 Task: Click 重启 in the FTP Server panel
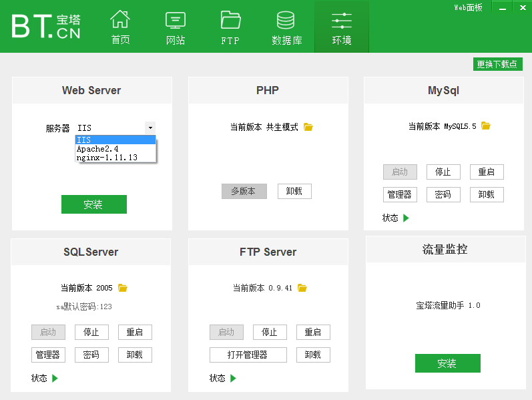click(313, 332)
